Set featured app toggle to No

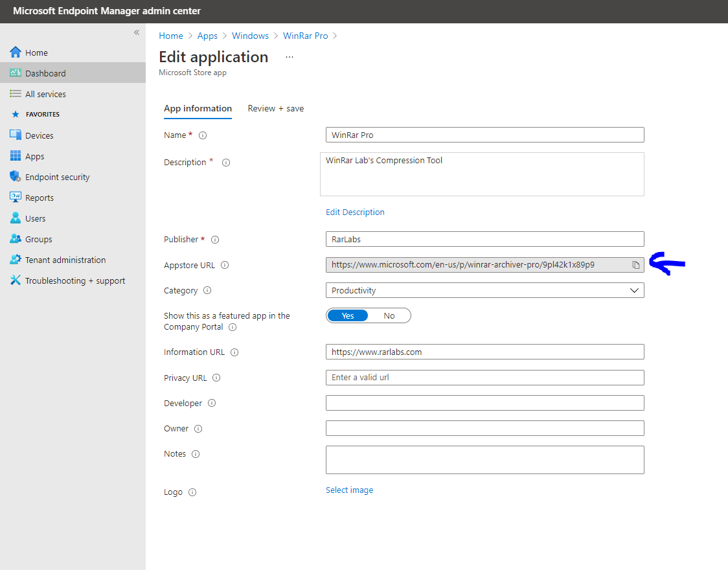coord(389,315)
